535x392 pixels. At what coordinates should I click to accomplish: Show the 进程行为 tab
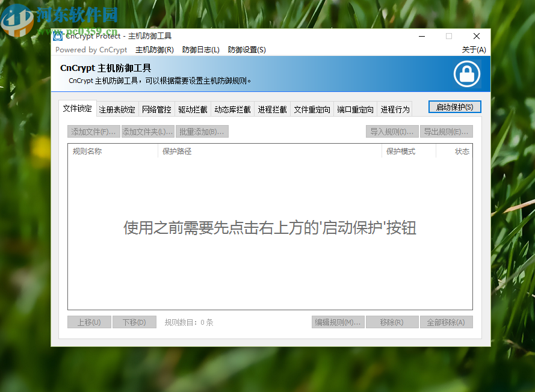click(x=395, y=109)
